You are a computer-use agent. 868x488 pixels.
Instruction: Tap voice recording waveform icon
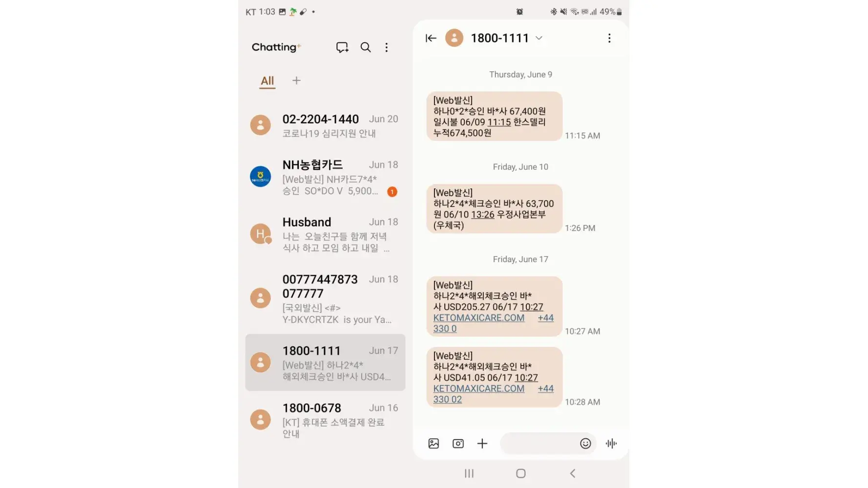click(611, 444)
